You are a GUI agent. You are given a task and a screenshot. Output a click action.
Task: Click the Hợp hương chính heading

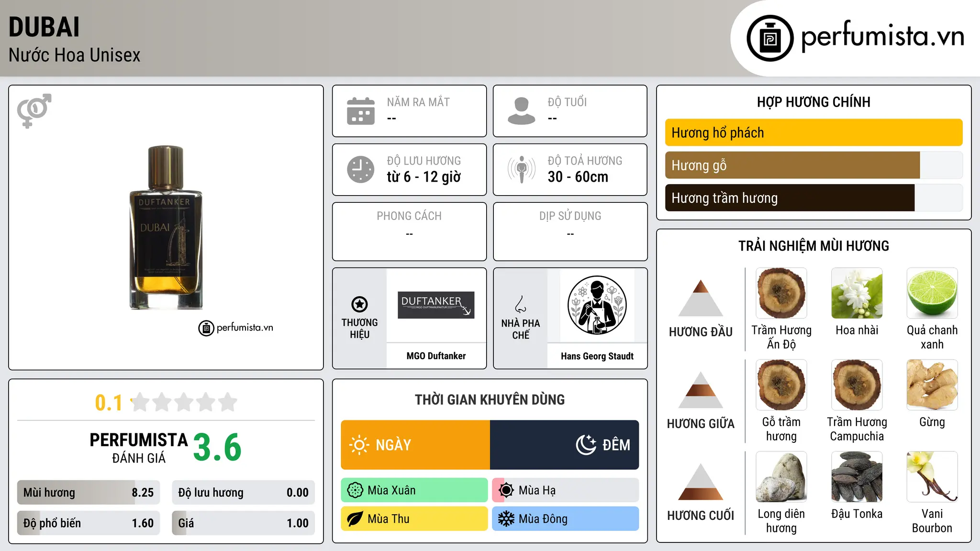pos(813,102)
